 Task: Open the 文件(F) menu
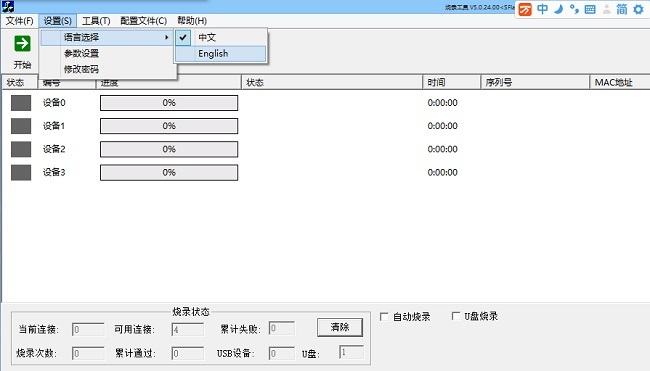19,21
